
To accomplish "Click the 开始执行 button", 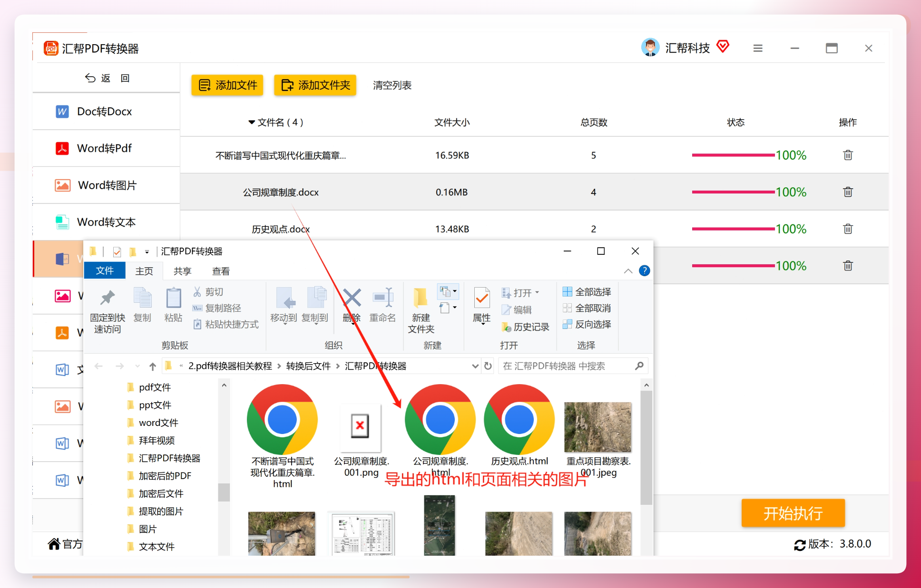I will click(793, 513).
